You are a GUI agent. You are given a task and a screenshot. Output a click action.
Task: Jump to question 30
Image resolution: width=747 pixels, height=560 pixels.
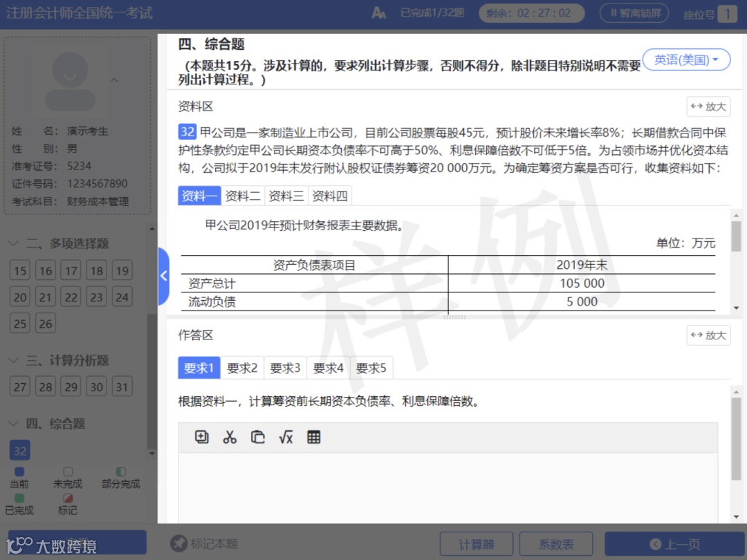97,386
